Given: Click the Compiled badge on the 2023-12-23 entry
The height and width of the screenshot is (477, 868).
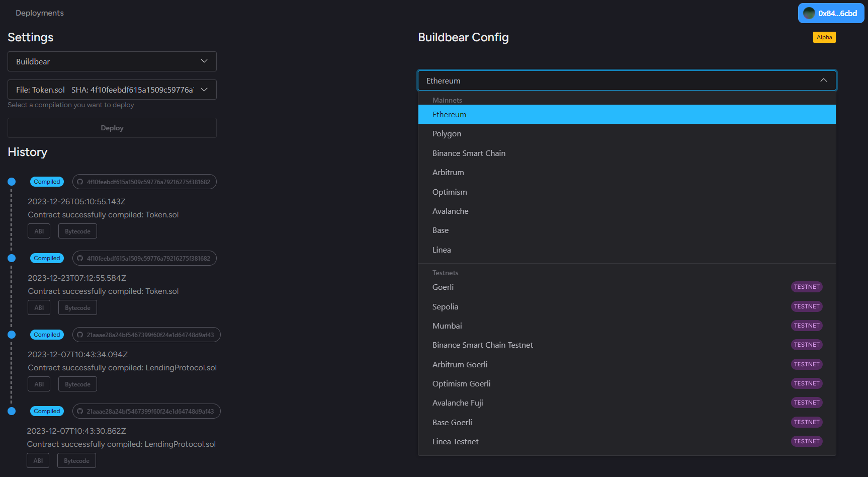Looking at the screenshot, I should (x=47, y=258).
